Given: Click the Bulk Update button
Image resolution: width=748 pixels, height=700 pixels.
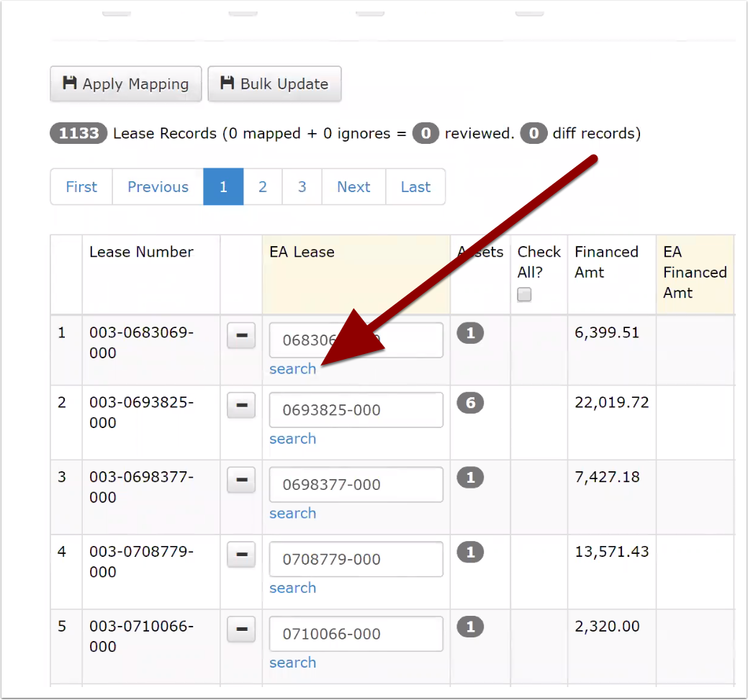Looking at the screenshot, I should (274, 84).
